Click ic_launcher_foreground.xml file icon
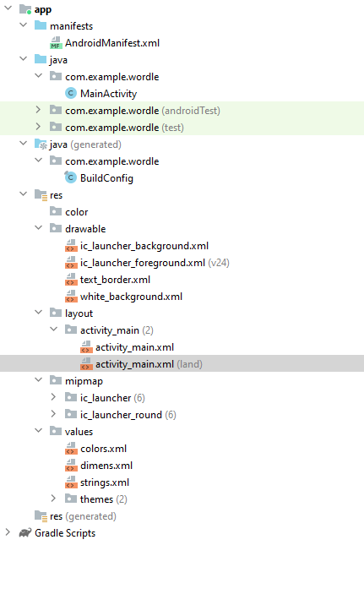Viewport: 364px width, 605px height. [x=71, y=263]
